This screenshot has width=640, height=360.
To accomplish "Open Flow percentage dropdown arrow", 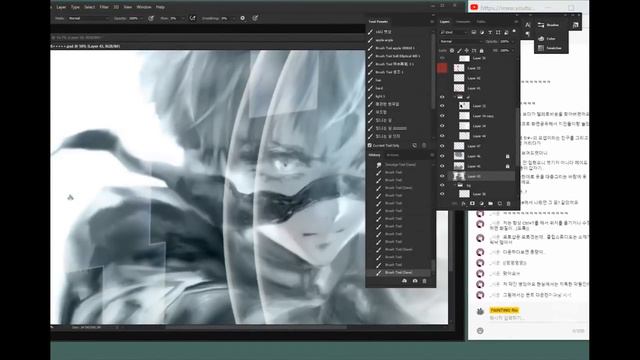I will pos(182,18).
